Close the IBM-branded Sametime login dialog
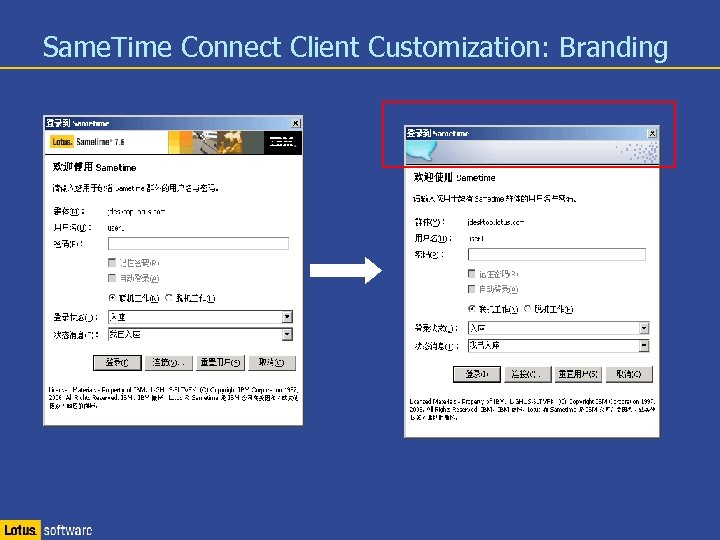 point(296,123)
